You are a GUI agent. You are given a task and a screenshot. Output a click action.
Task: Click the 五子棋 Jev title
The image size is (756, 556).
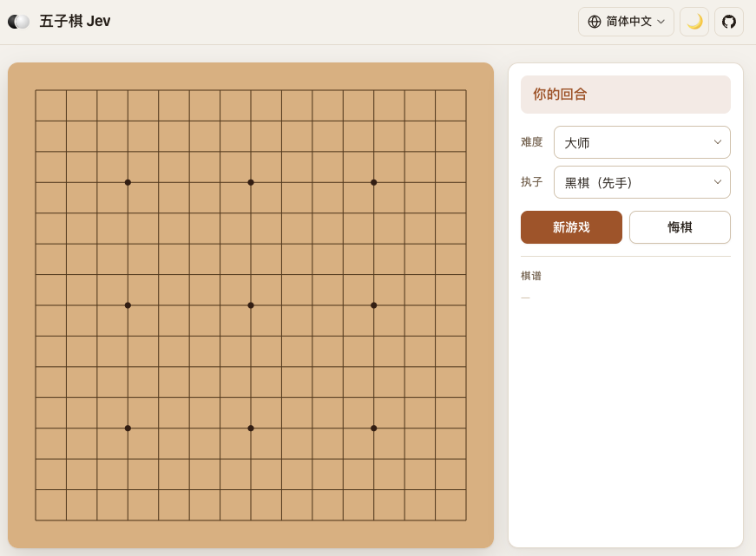tap(75, 21)
